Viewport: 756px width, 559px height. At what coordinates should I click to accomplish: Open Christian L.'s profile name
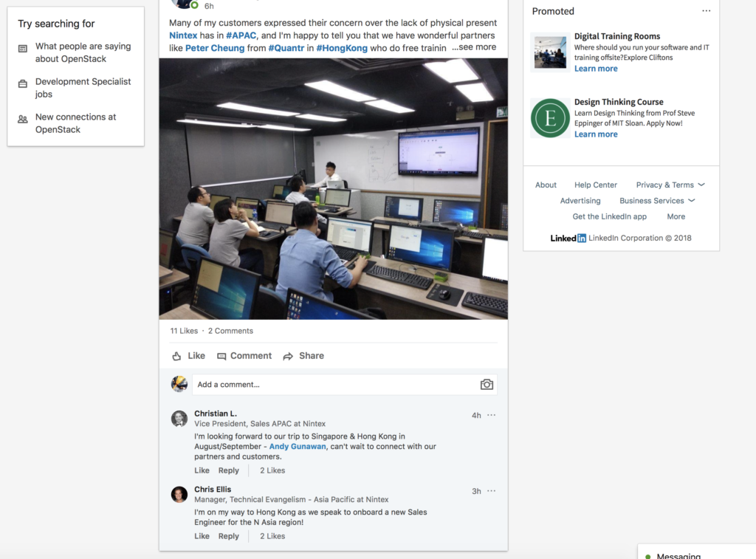pos(216,414)
